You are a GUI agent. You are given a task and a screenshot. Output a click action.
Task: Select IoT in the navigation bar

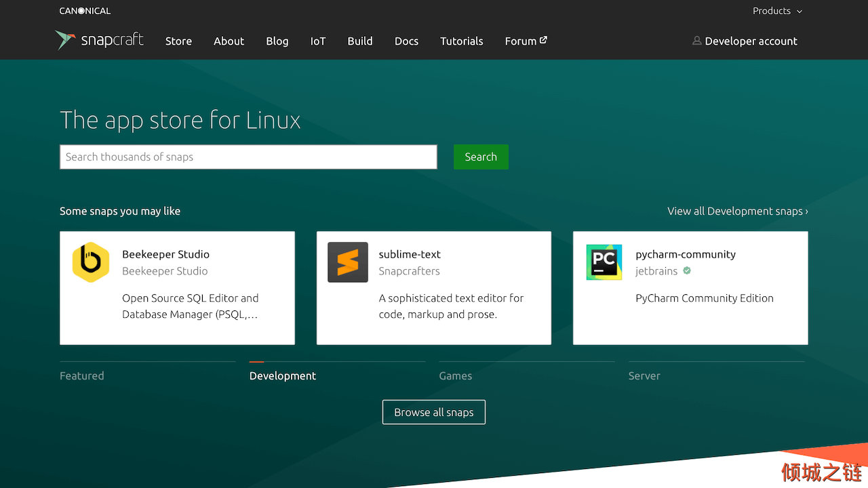pos(318,41)
